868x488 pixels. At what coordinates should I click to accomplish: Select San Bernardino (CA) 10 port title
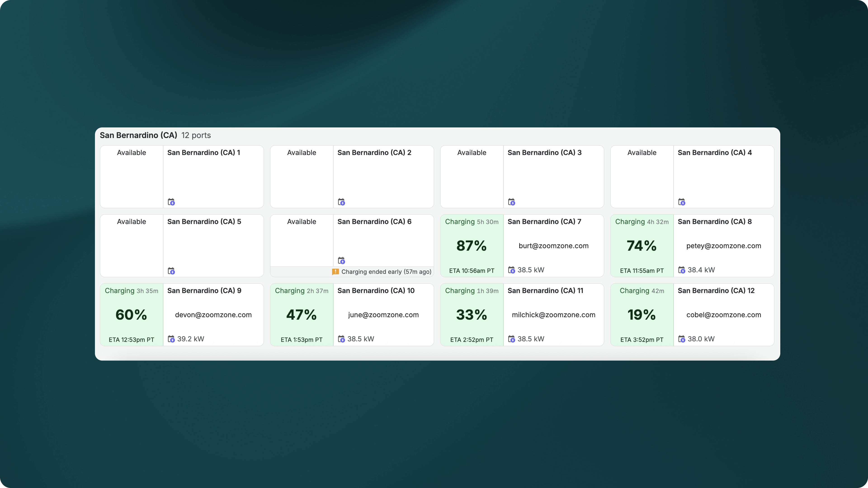[x=376, y=291]
